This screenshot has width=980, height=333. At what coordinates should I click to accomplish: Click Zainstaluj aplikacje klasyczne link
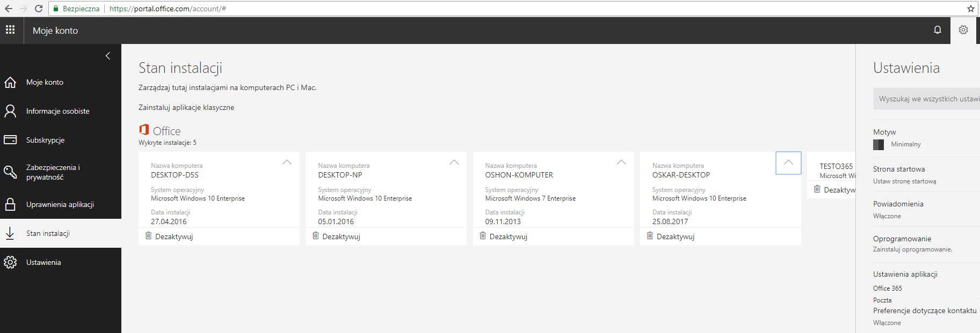click(x=186, y=107)
